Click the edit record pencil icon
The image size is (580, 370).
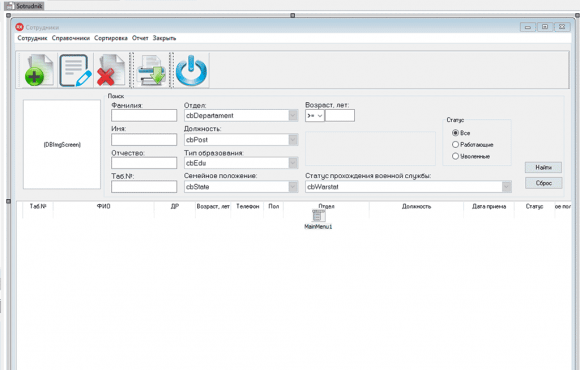(x=76, y=70)
